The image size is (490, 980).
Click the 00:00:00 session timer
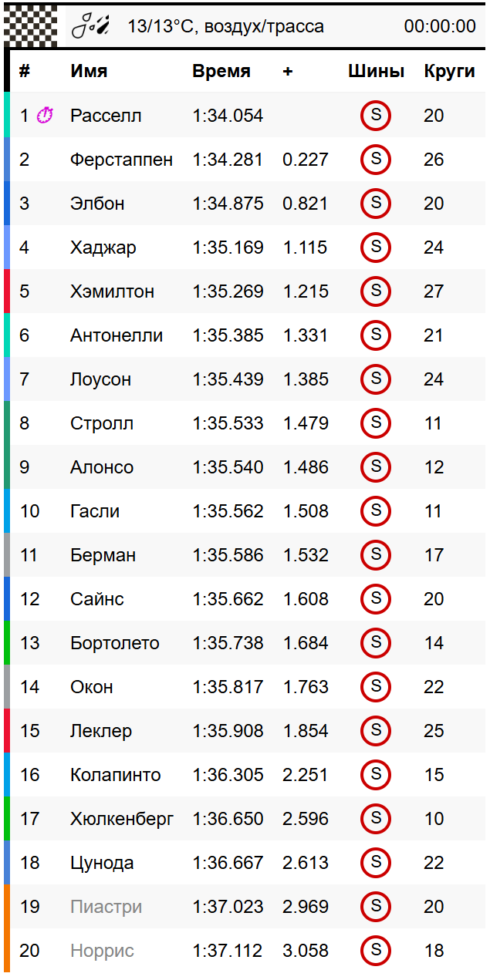440,26
